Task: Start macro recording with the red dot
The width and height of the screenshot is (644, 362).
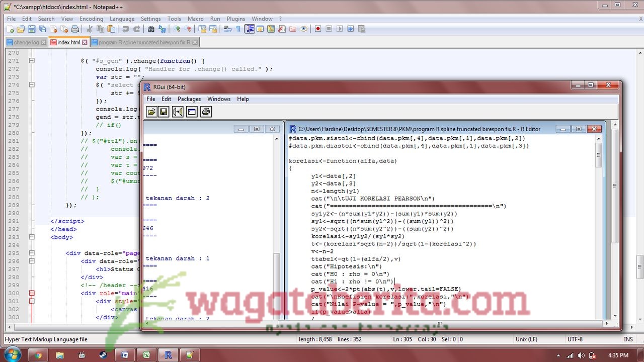Action: tap(318, 29)
